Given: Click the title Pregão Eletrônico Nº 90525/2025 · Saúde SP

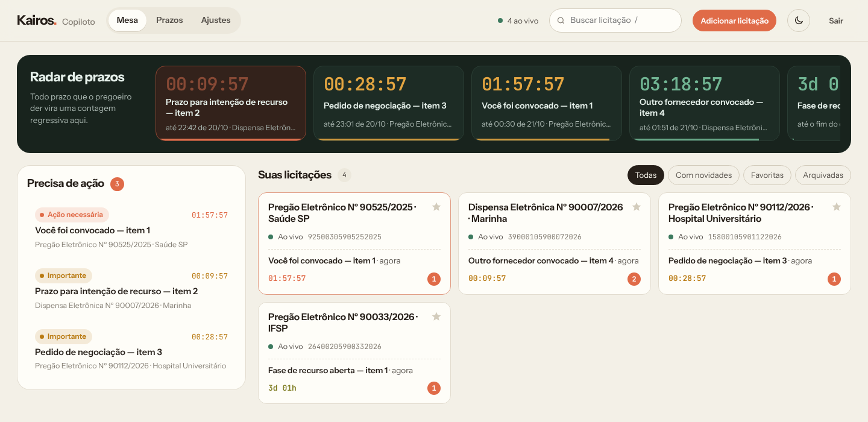Looking at the screenshot, I should click(x=342, y=213).
